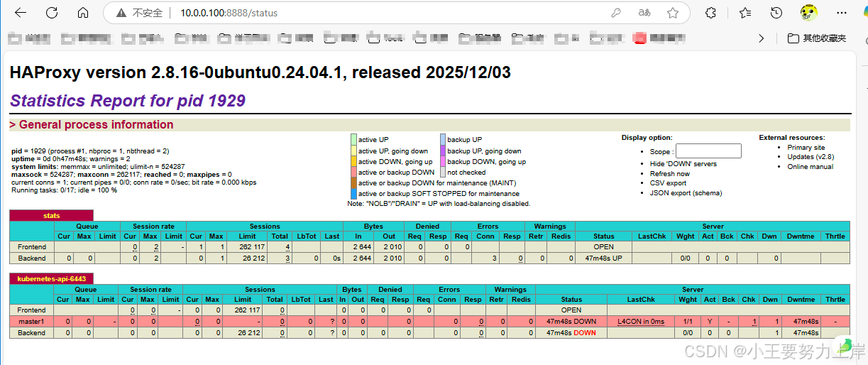Click the Refresh now link
This screenshot has width=868, height=365.
[669, 173]
